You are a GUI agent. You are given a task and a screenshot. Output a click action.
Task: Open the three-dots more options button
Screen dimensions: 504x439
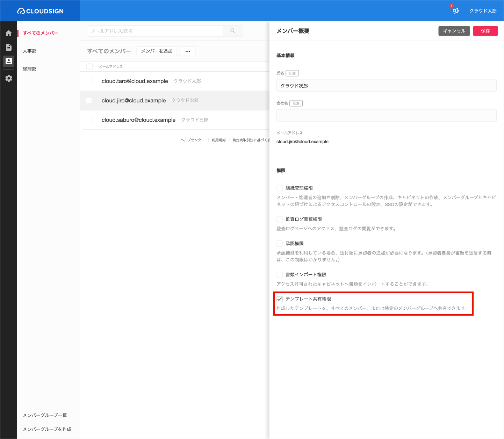188,51
